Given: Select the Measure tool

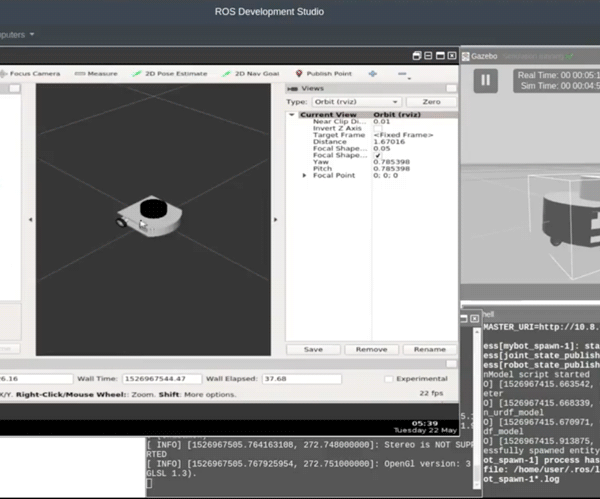Looking at the screenshot, I should click(96, 73).
